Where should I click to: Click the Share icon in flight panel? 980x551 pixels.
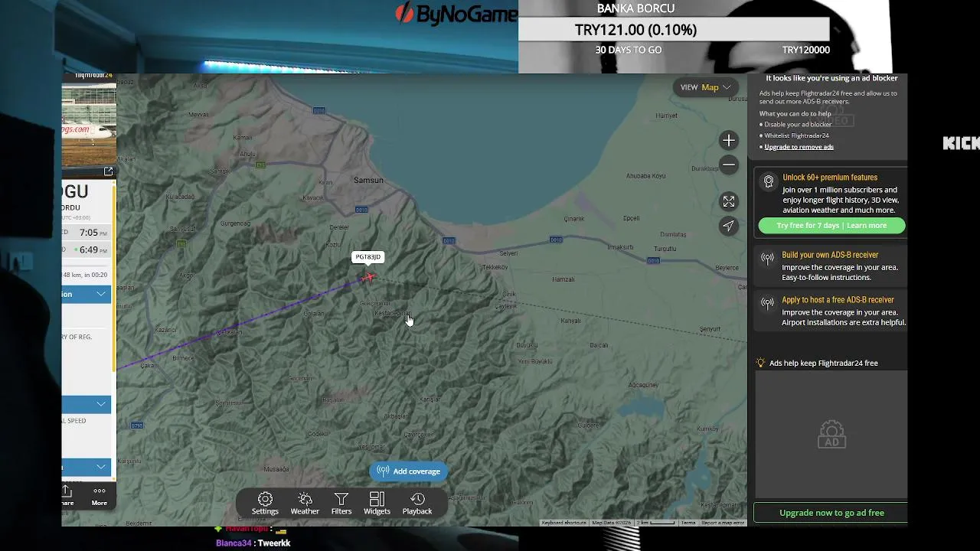click(67, 496)
